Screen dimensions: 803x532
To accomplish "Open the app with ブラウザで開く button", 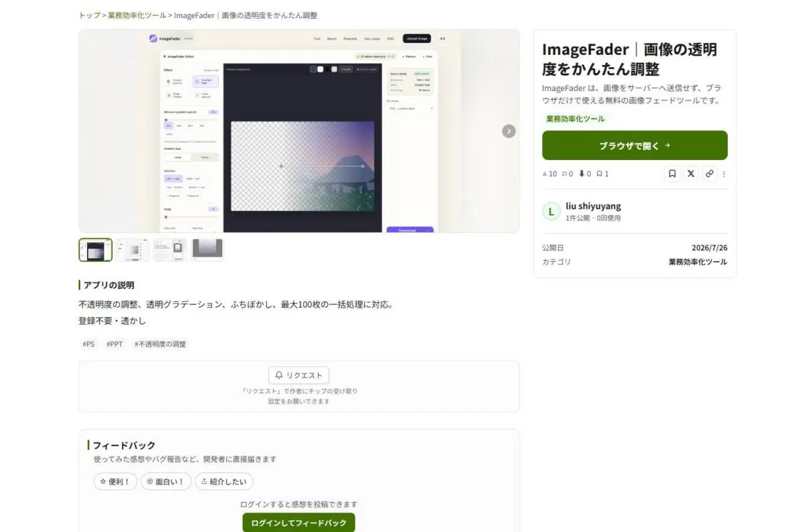I will point(634,145).
